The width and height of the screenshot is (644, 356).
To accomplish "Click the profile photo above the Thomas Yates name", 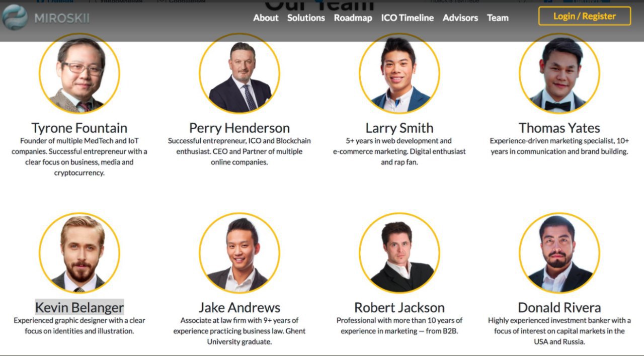I will [559, 73].
